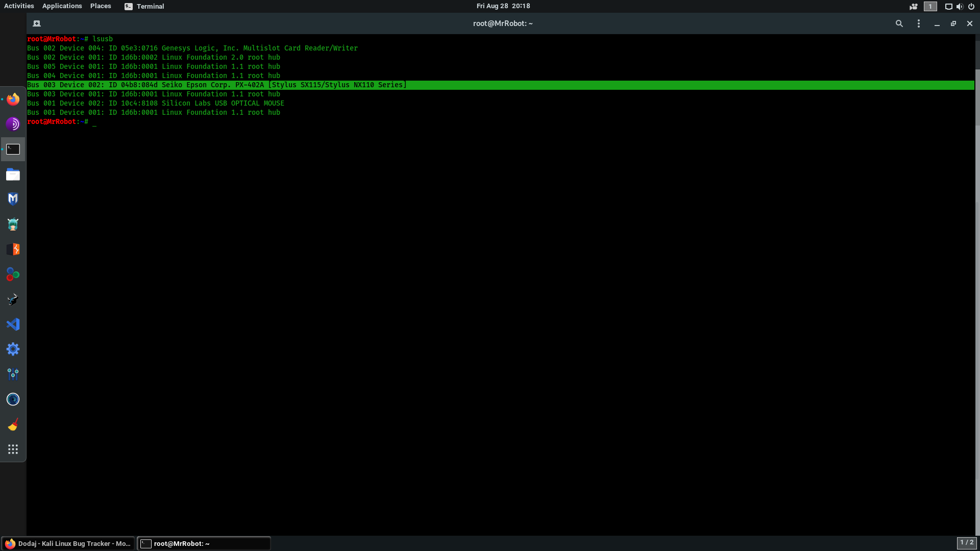This screenshot has height=551, width=980.
Task: Click the terminal search magnifier icon
Action: [899, 23]
